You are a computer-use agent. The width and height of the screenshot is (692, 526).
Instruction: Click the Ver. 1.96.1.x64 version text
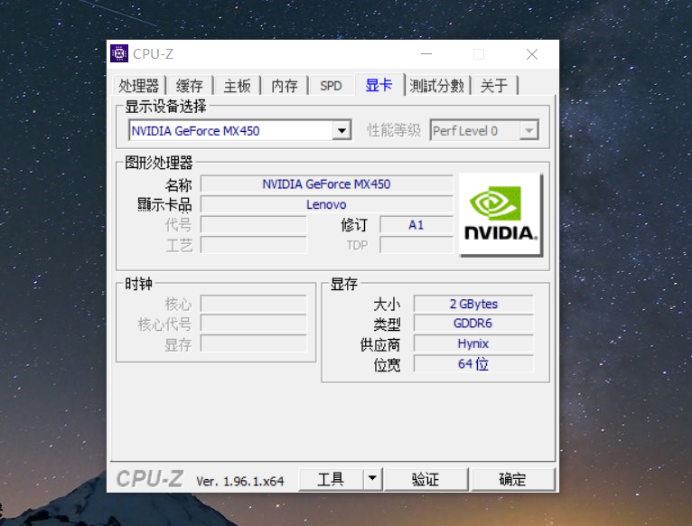[x=240, y=481]
